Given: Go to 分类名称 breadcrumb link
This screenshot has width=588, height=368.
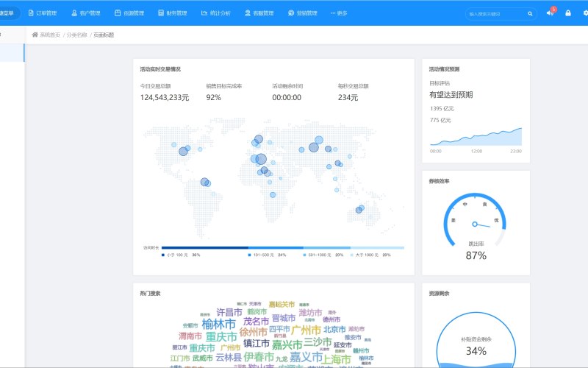Looking at the screenshot, I should coord(77,35).
